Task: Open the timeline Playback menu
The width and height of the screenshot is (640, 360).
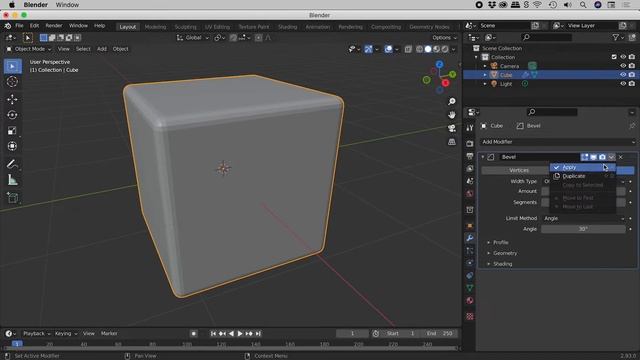Action: click(36, 333)
